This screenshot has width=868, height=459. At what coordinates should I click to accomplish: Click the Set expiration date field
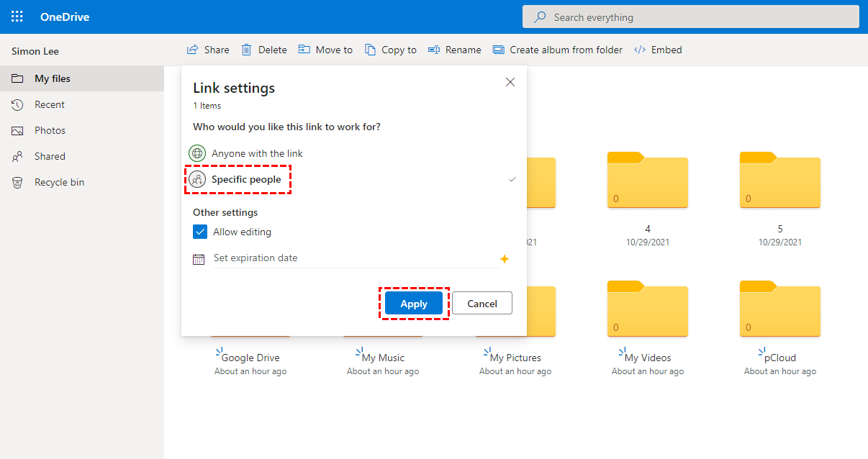[x=353, y=258]
